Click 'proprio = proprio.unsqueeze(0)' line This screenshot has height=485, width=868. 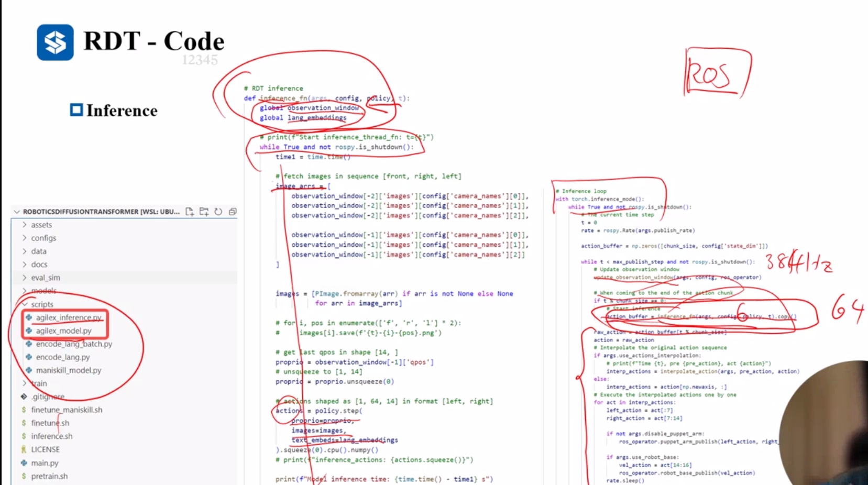(335, 381)
